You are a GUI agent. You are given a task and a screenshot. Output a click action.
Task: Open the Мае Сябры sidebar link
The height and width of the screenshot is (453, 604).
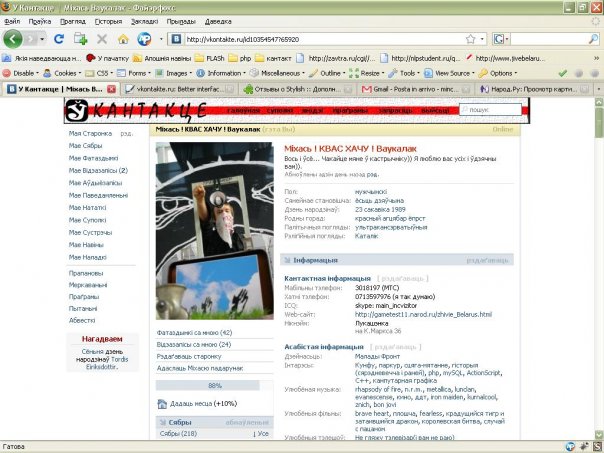[x=86, y=145]
